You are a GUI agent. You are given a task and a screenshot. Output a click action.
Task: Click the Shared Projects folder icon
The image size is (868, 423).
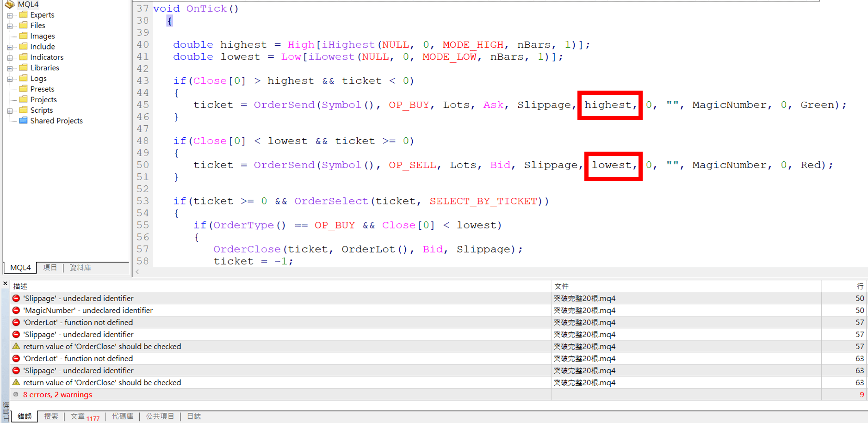pyautogui.click(x=24, y=121)
